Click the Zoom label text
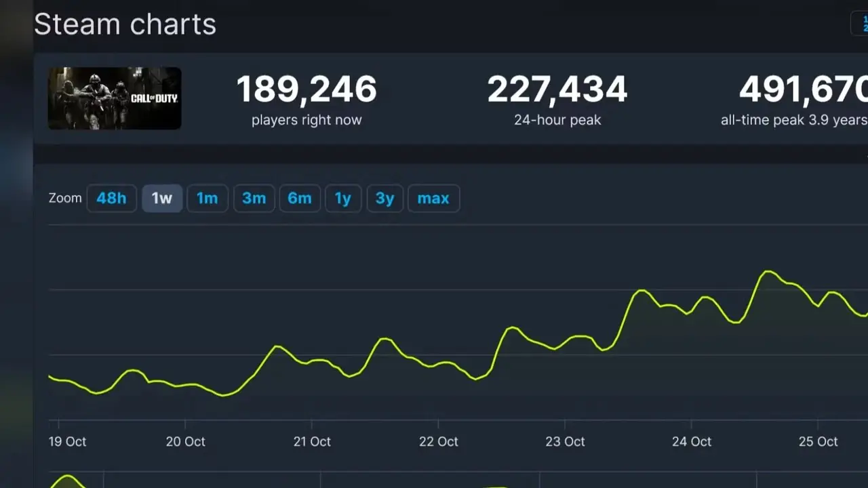Screen dimensions: 868x488 (65, 198)
